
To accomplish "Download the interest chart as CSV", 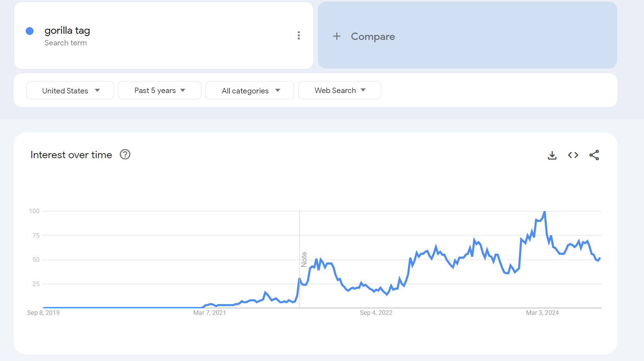I will (552, 155).
